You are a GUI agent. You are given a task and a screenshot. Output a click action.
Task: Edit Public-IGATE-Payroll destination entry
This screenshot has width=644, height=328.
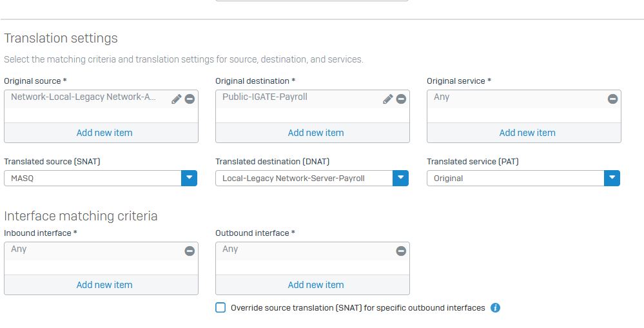pos(387,99)
